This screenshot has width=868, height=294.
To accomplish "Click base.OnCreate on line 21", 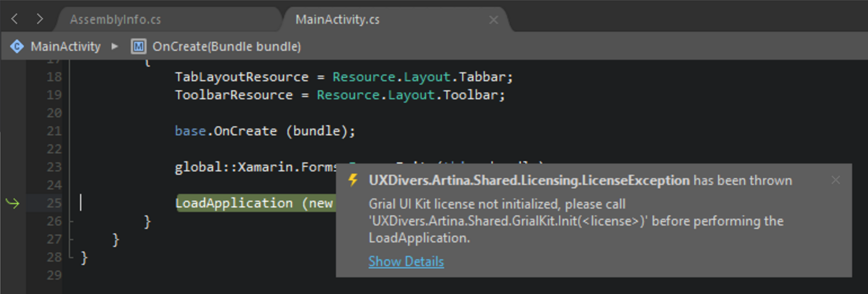I will tap(226, 131).
